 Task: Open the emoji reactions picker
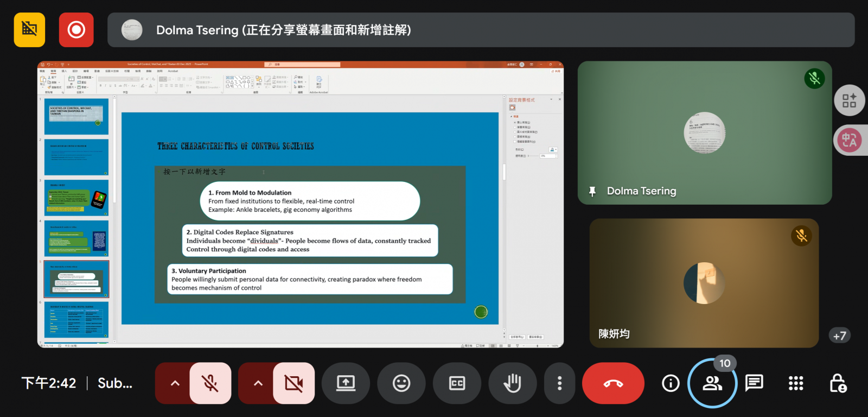(x=401, y=383)
